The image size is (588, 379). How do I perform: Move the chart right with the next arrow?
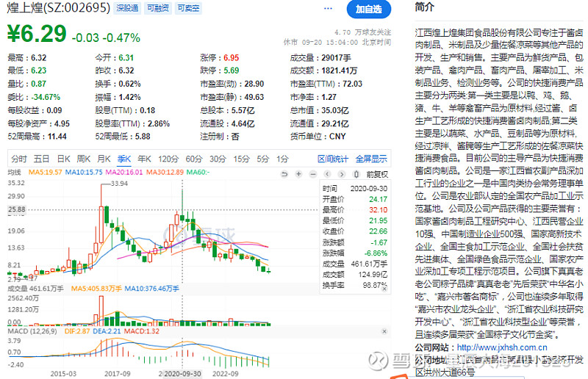click(x=341, y=174)
